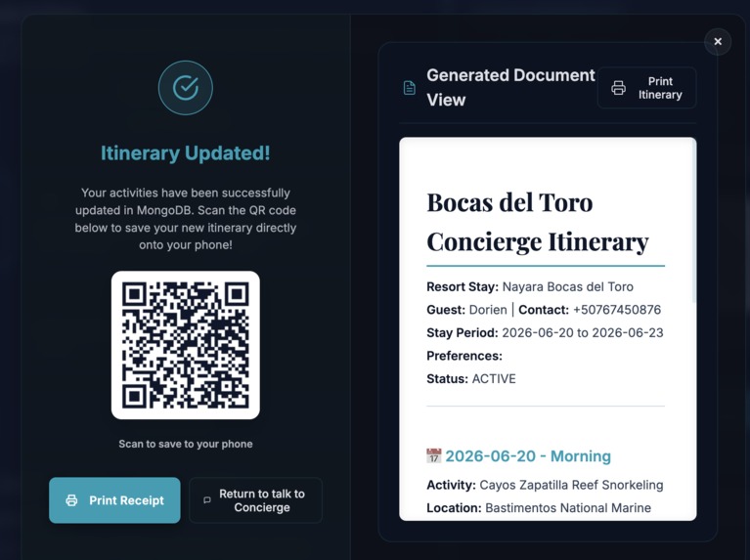Click the 'Resort Stay: Nayara Bocas del Toro' line
This screenshot has height=560, width=750.
coord(530,286)
